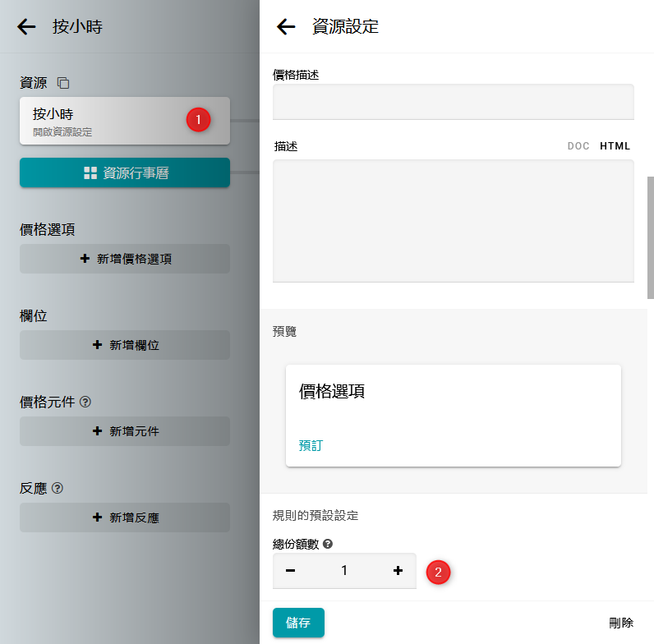Click 新增反應 to add a reaction
The height and width of the screenshot is (644, 654).
tap(125, 517)
